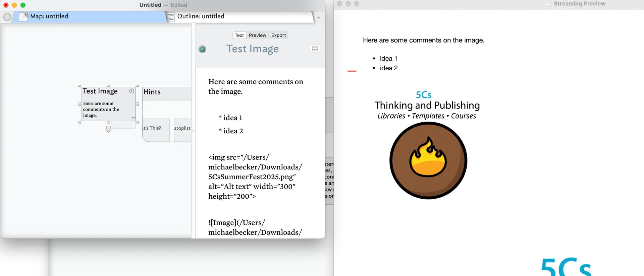Viewport: 644px width, 276px height.
Task: Click the Untitled window title
Action: point(150,5)
